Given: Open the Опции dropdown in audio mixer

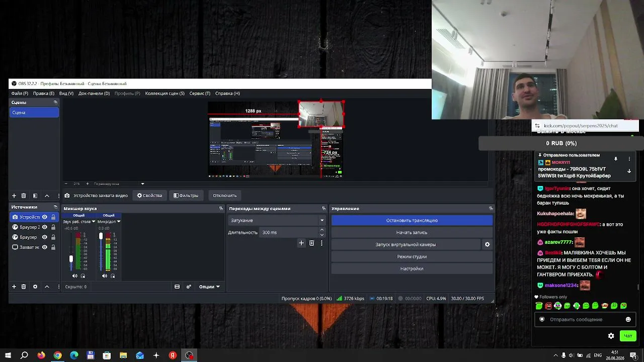Looking at the screenshot, I should pyautogui.click(x=209, y=287).
